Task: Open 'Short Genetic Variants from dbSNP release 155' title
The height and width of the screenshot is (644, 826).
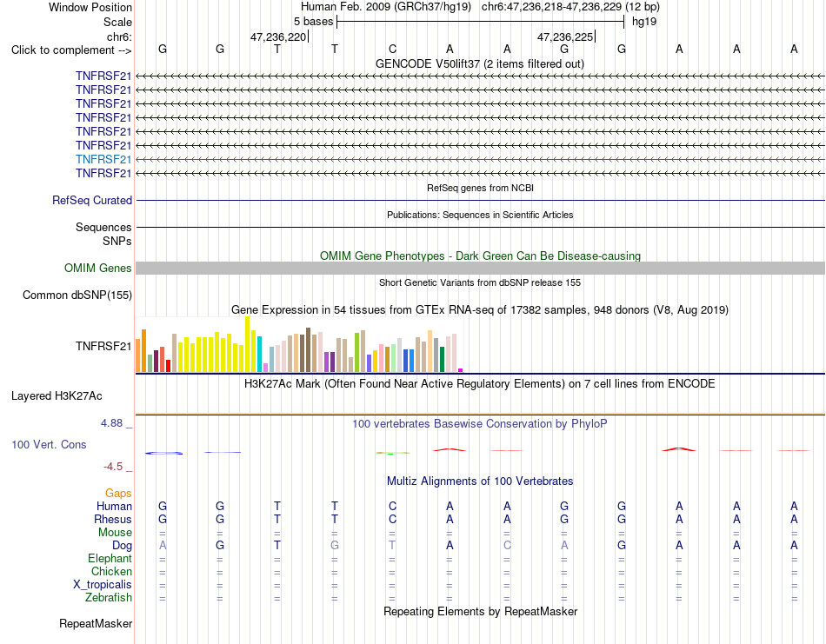Action: 480,282
